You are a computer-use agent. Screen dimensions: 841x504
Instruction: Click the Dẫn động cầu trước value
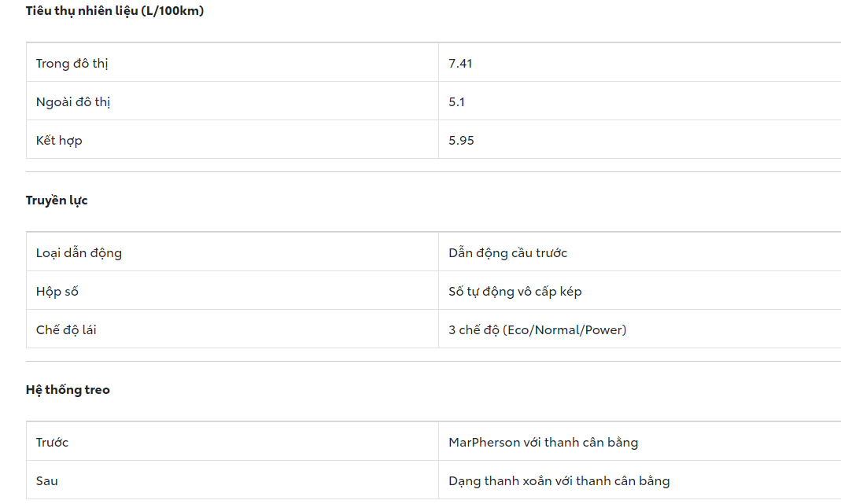pos(507,252)
